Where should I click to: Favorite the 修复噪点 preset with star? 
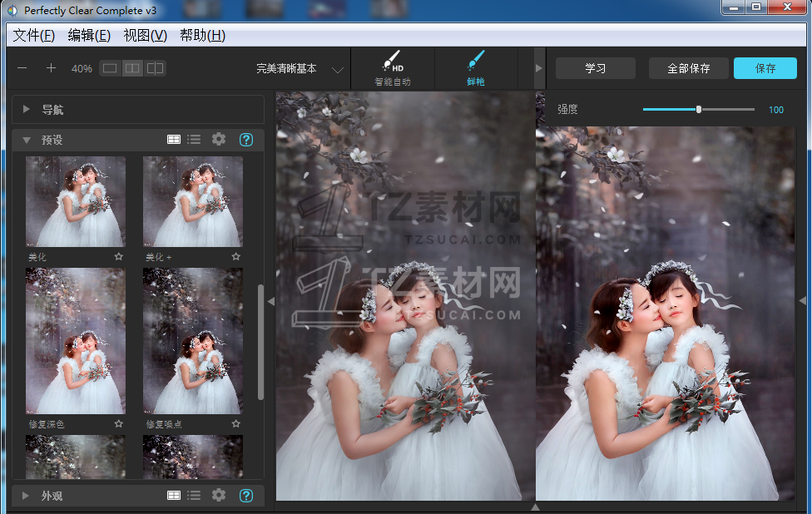(x=236, y=424)
